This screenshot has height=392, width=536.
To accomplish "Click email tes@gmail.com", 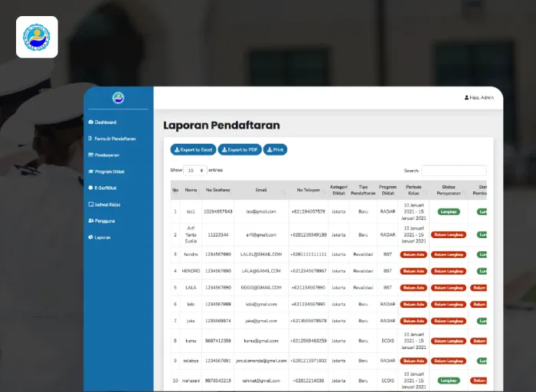I will click(261, 211).
